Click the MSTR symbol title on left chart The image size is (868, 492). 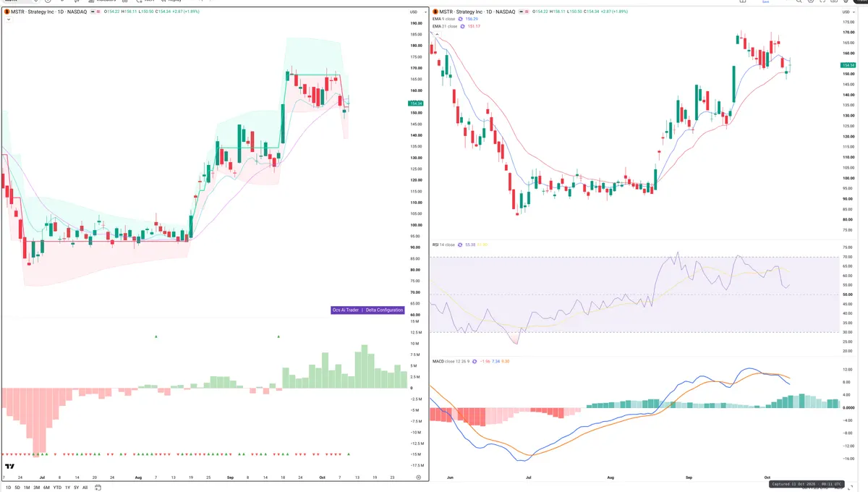click(48, 12)
